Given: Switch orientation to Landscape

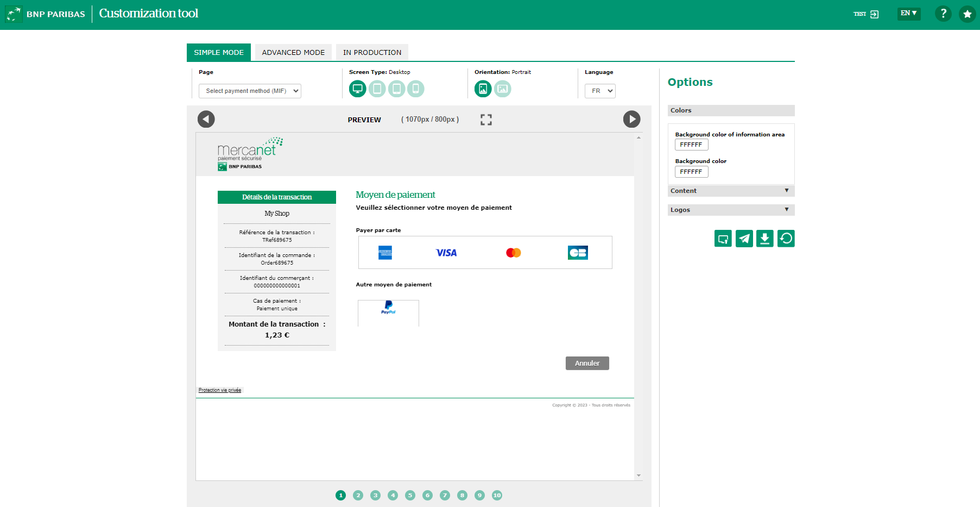Looking at the screenshot, I should click(503, 89).
